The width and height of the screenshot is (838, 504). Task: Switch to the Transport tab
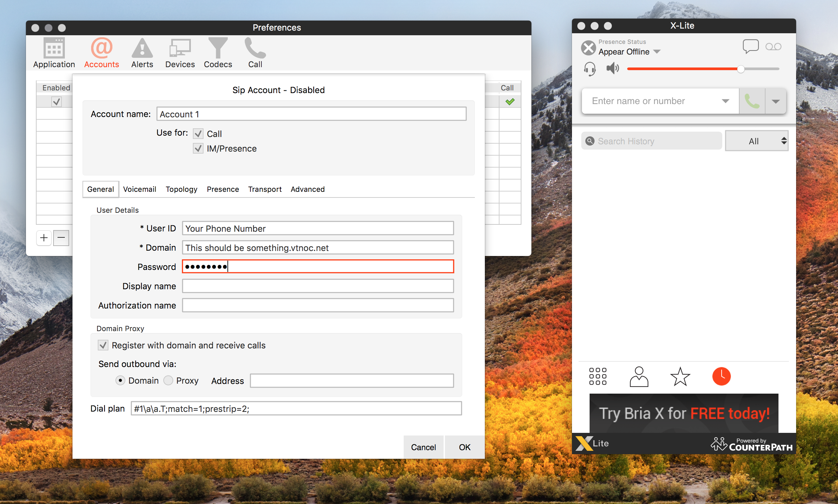(x=265, y=189)
